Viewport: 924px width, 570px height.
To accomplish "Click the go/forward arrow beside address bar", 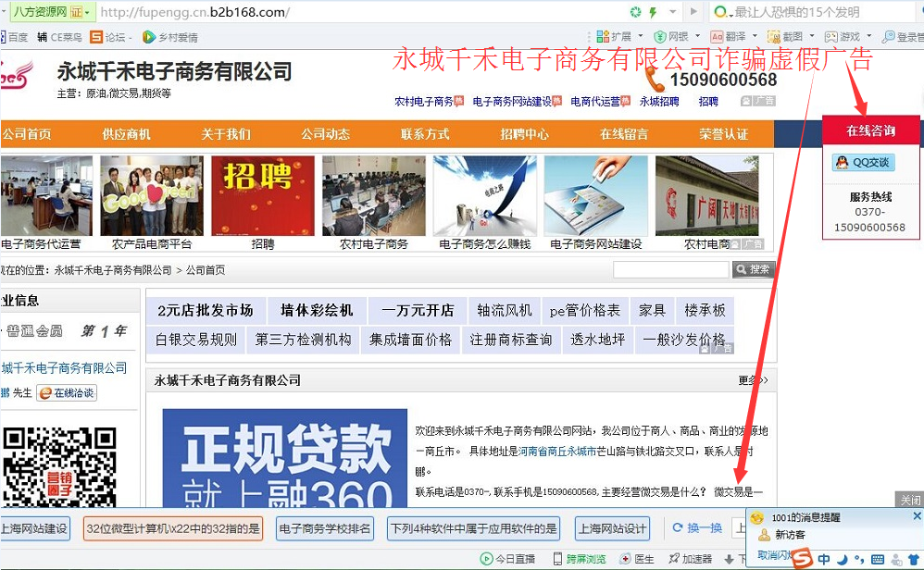I will (x=693, y=12).
